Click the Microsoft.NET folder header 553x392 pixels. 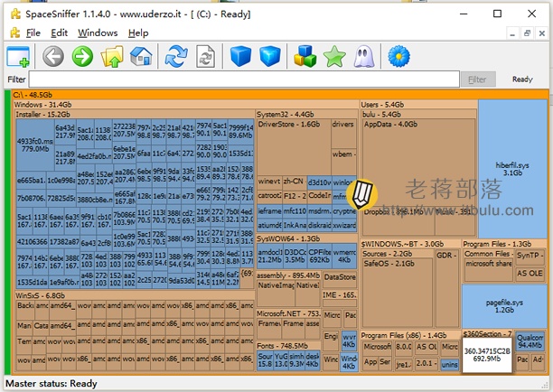(287, 313)
